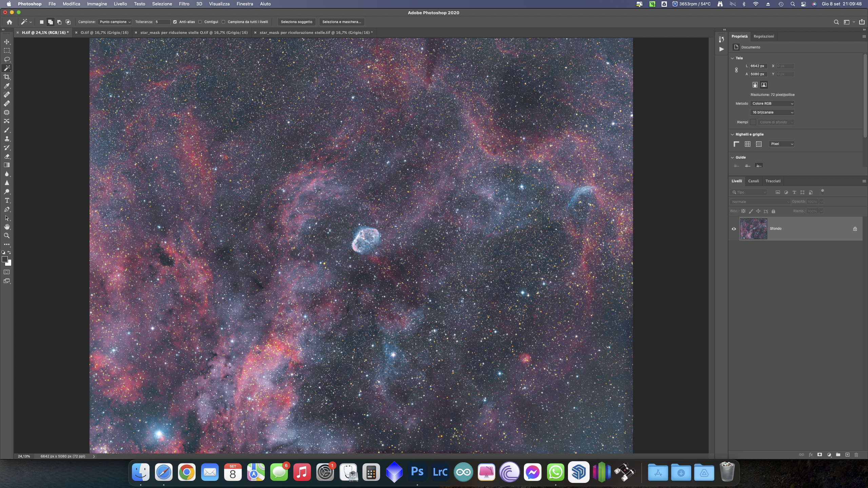The image size is (868, 488).
Task: Open the Campione Punto campione dropdown
Action: pyautogui.click(x=115, y=22)
